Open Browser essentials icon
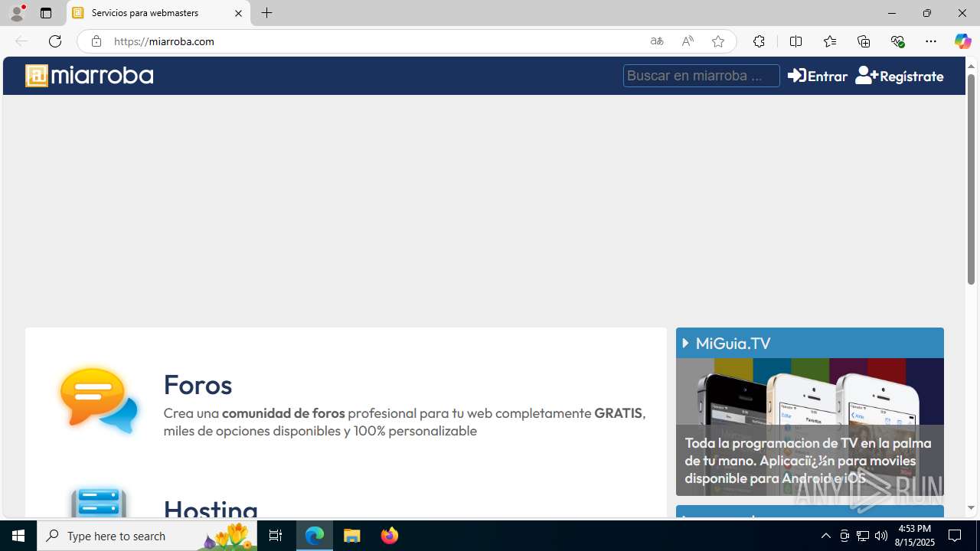The width and height of the screenshot is (980, 551). click(x=897, y=41)
